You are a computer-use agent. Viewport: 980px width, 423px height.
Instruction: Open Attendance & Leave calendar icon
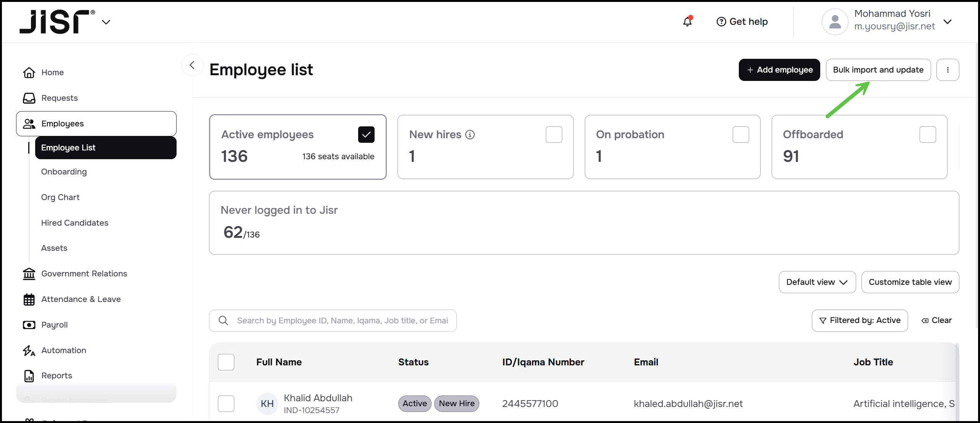click(x=29, y=299)
